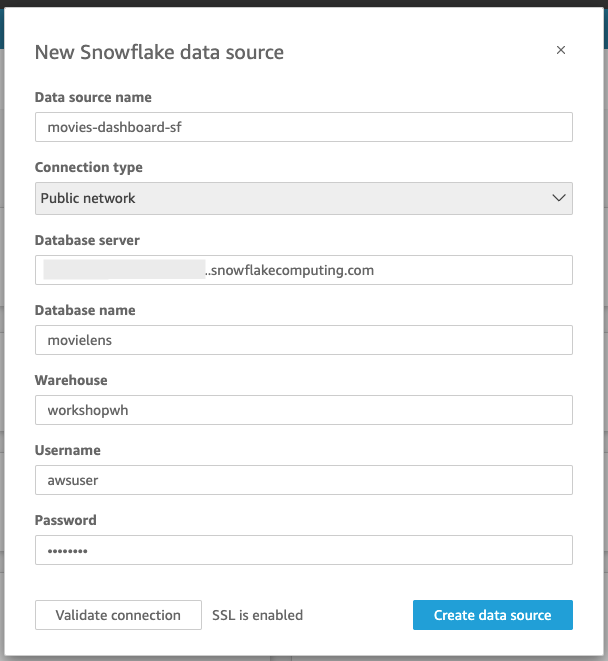Click the Username field with awsuser
Image resolution: width=608 pixels, height=661 pixels.
(x=304, y=480)
